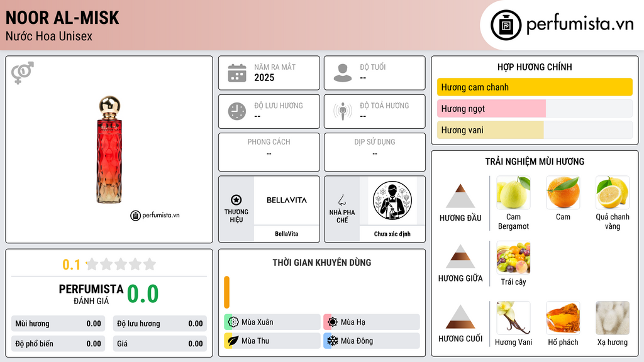This screenshot has height=362, width=644.
Task: Select the Hổ phách note image
Action: 563,317
